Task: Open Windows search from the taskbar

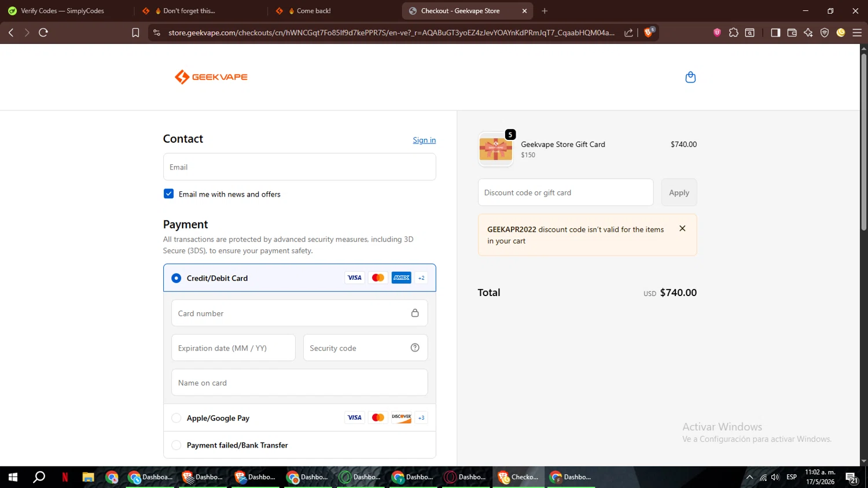Action: pyautogui.click(x=39, y=477)
